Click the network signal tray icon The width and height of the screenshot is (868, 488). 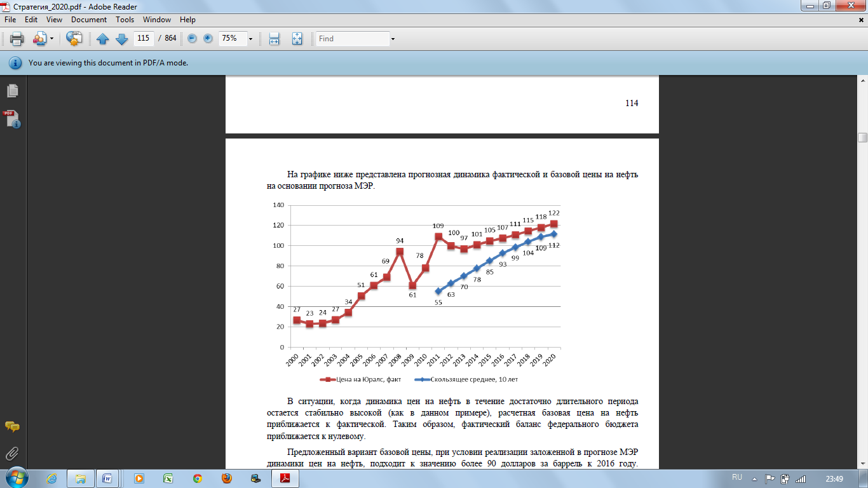tap(801, 478)
